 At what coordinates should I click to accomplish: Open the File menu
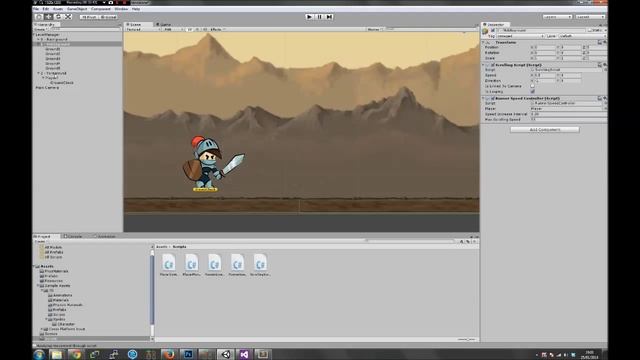(36, 9)
